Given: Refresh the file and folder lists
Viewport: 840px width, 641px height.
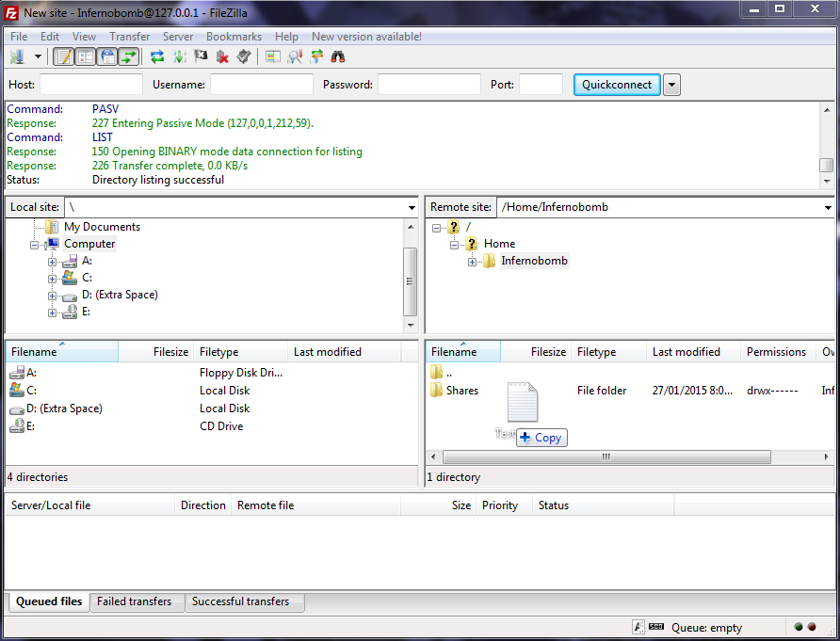Looking at the screenshot, I should point(157,56).
